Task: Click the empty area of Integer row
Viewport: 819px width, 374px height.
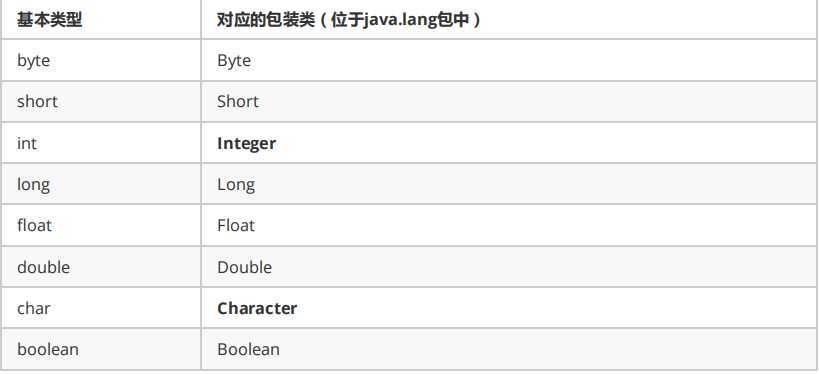Action: (x=546, y=143)
